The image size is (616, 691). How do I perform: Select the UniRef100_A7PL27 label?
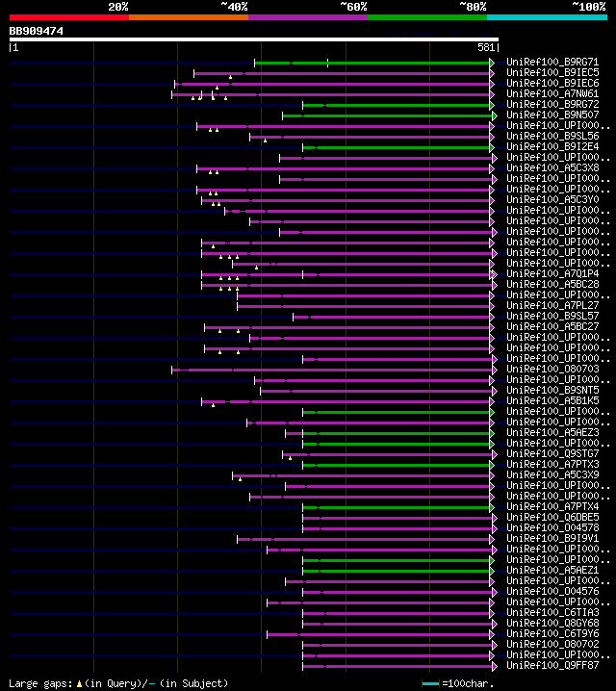(552, 305)
